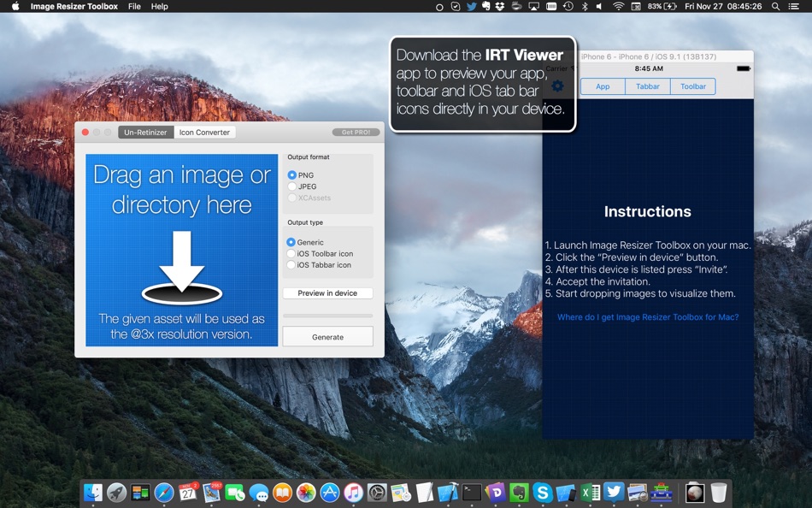Select the Tabbar segment in simulator

[647, 86]
